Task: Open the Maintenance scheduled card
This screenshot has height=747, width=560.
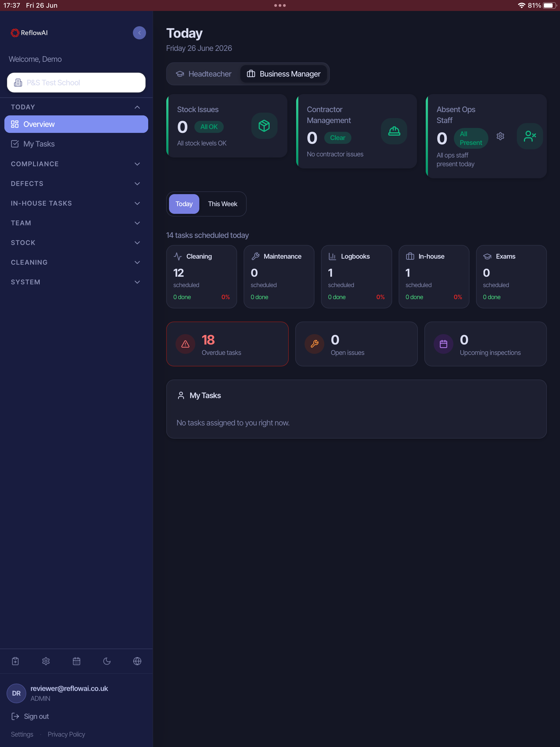Action: (279, 277)
